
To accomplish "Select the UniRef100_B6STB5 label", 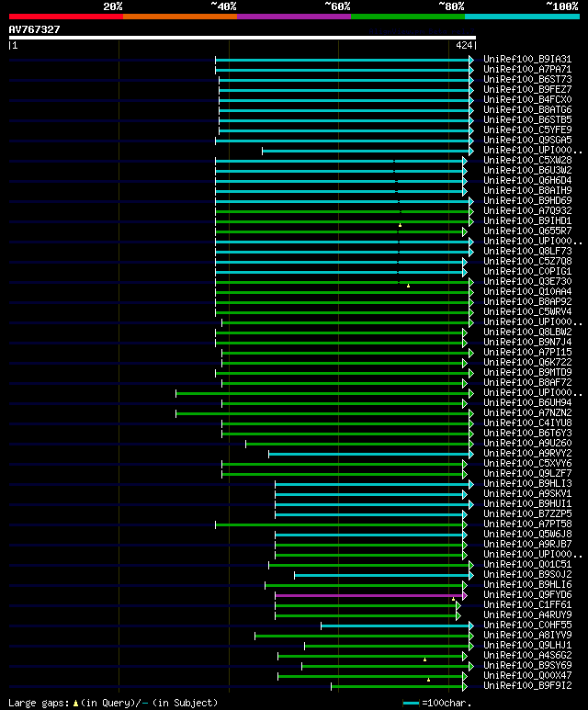I will [x=527, y=120].
